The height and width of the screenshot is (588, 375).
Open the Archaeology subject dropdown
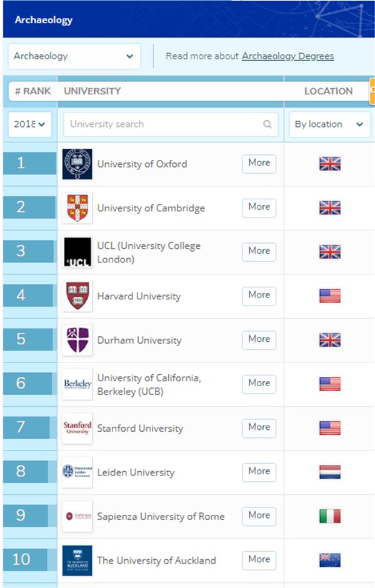pos(74,56)
